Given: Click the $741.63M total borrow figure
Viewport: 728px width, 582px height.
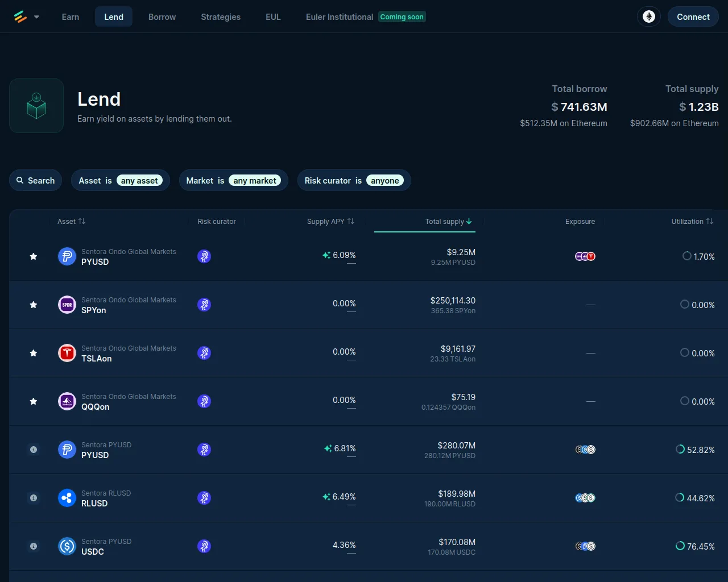Looking at the screenshot, I should 579,107.
